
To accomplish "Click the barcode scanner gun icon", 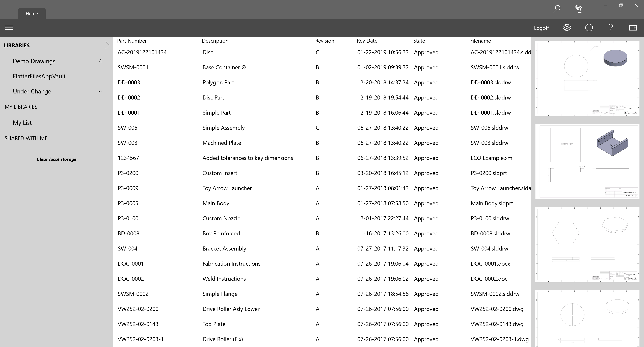I will point(578,9).
